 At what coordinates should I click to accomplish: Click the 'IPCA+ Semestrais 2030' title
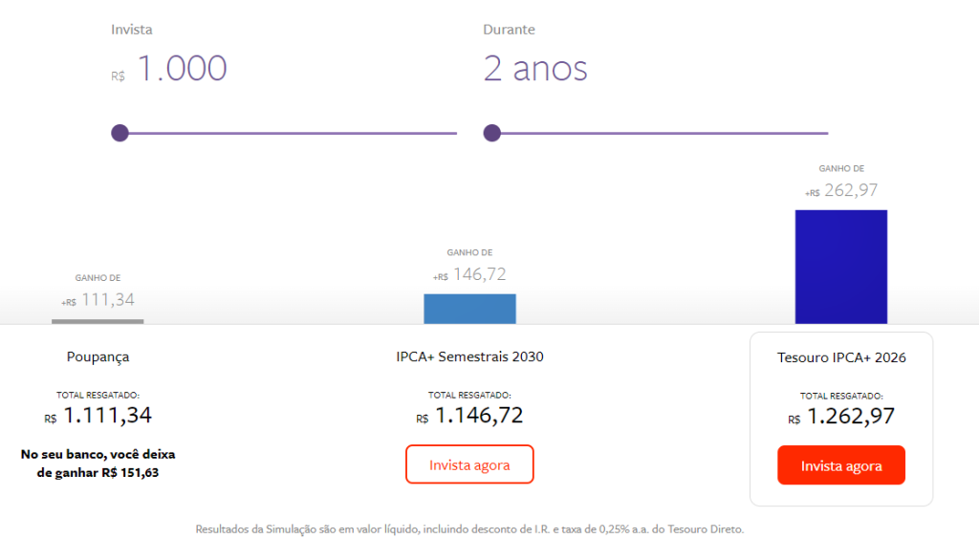point(469,357)
